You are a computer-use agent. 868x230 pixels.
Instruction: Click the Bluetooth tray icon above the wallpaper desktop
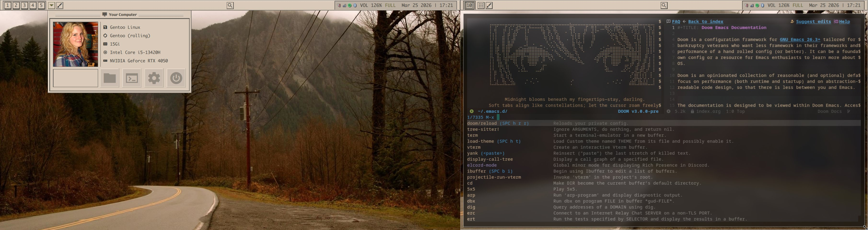(x=355, y=5)
